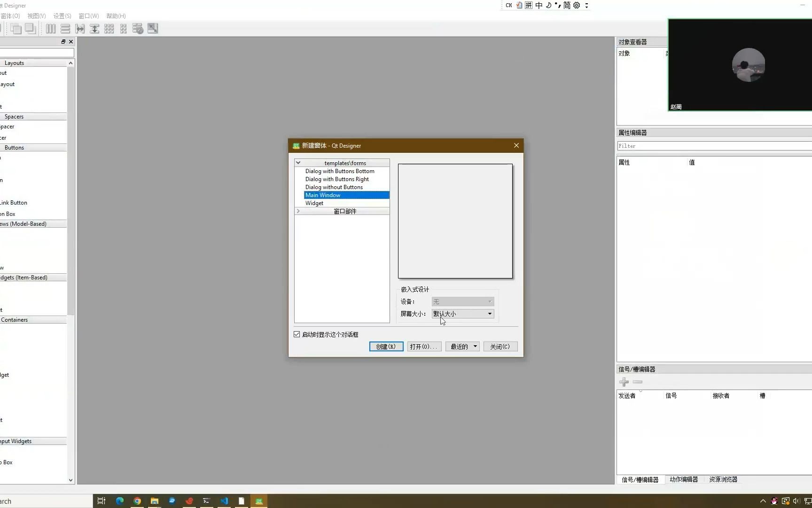Image resolution: width=812 pixels, height=508 pixels.
Task: Collapse the templates\forms tree group
Action: 298,163
